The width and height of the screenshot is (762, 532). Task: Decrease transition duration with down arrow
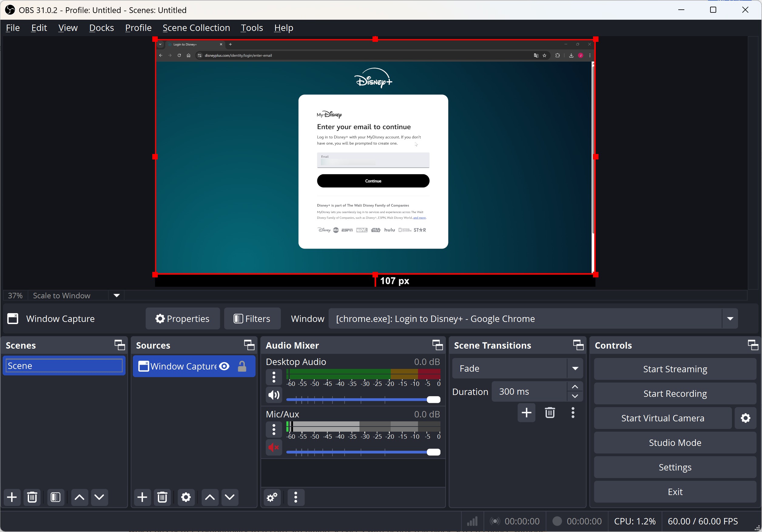[575, 396]
